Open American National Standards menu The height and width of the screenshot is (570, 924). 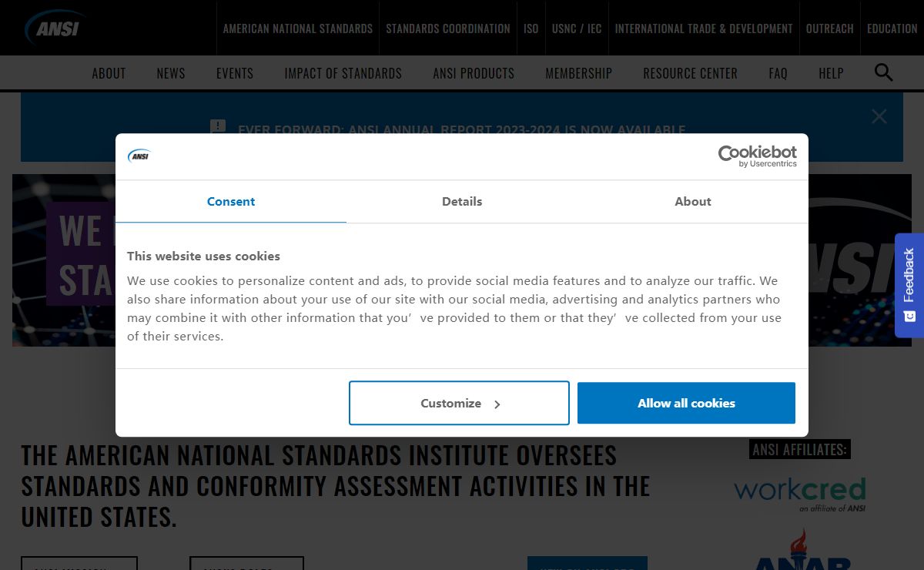(x=298, y=28)
